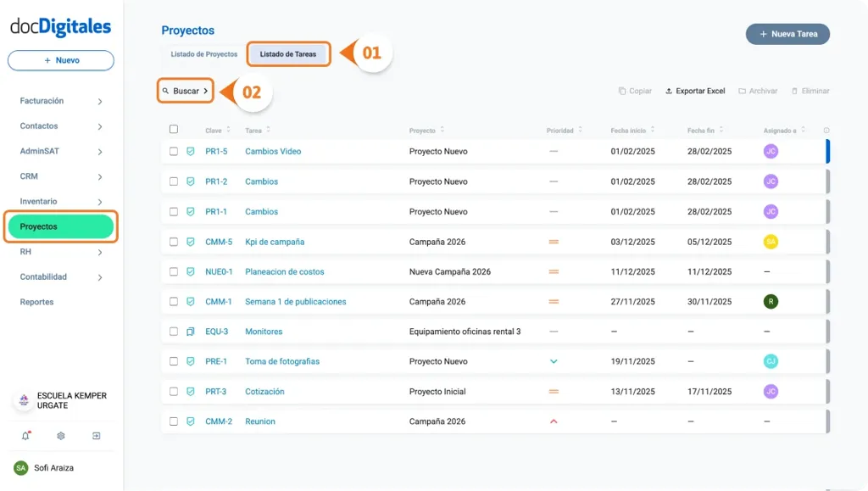Check the checkbox on the PRT-3 row
This screenshot has width=868, height=491.
175,391
